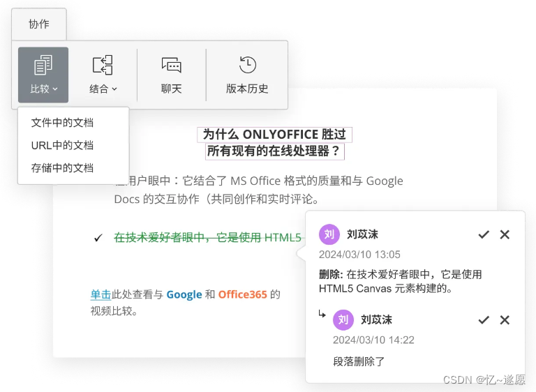The height and width of the screenshot is (392, 536).
Task: Click the 比较 compare documents icon
Action: (x=43, y=65)
